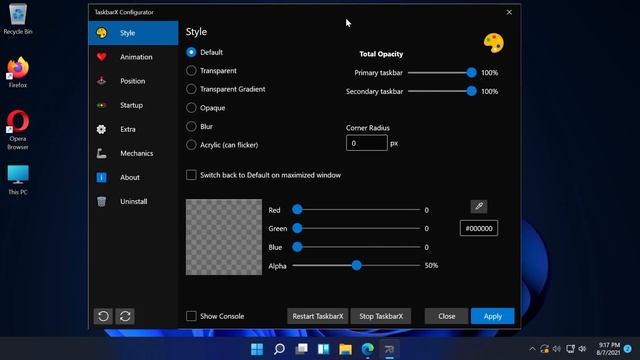The image size is (640, 360).
Task: Click the network display tray icon
Action: coord(570,349)
